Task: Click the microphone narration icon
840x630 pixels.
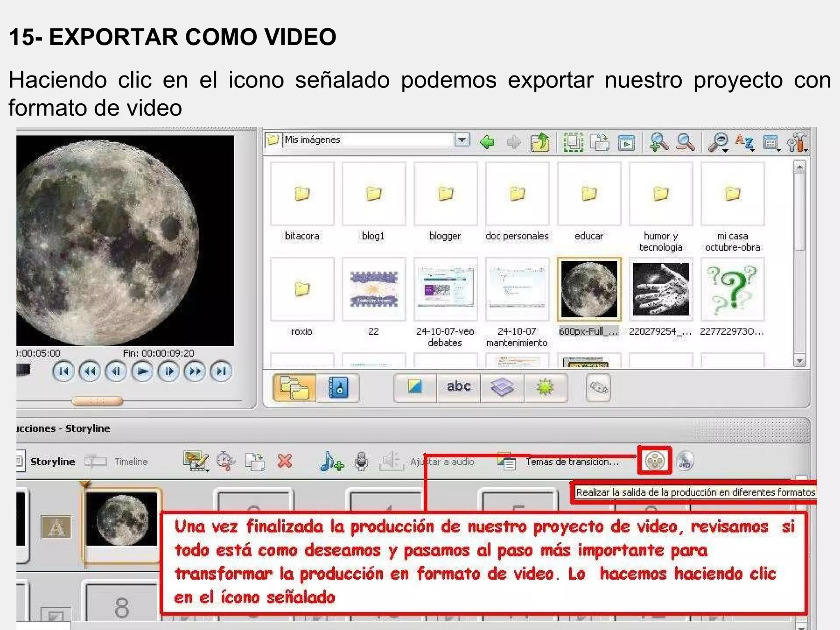Action: 361,462
